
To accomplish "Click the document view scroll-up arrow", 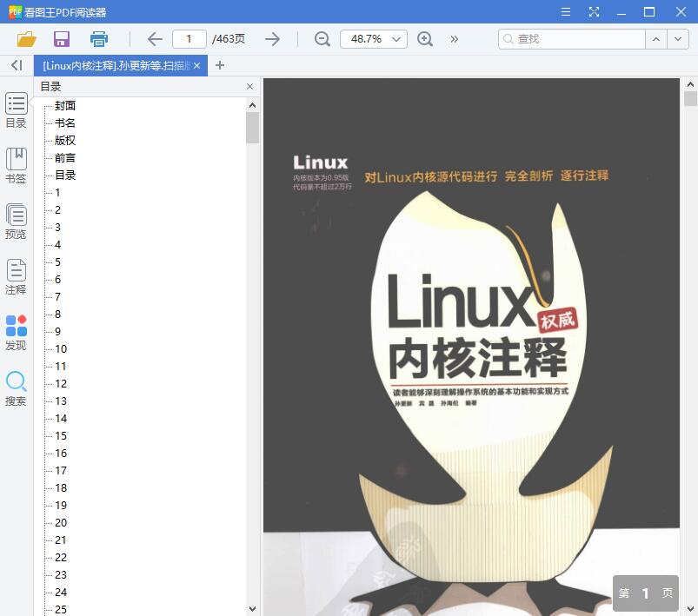I will (690, 84).
